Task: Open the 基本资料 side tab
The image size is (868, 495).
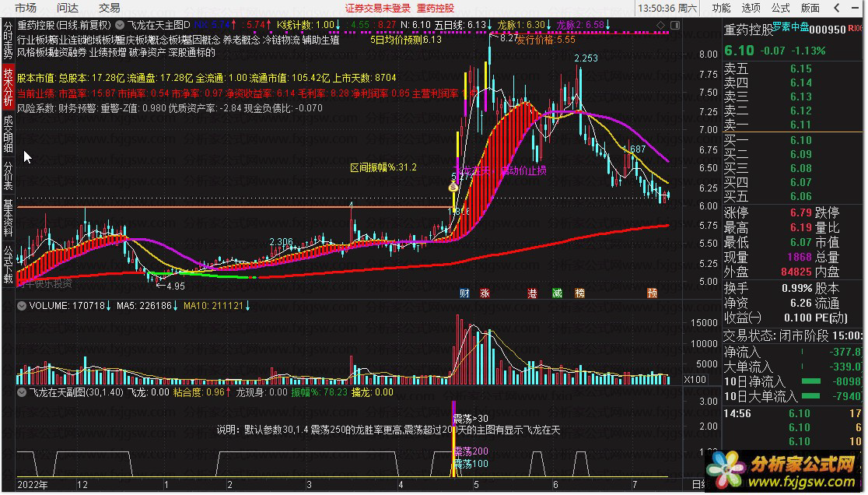Action: click(8, 217)
